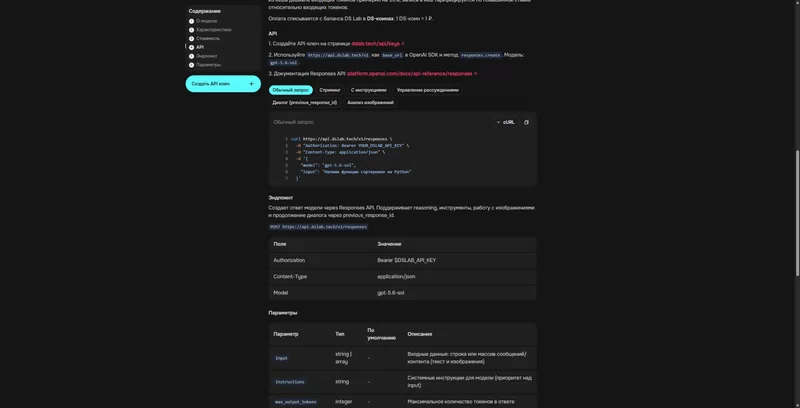Click the gpt-5.6-sol inline code in step 2
800x408 pixels.
(x=284, y=63)
